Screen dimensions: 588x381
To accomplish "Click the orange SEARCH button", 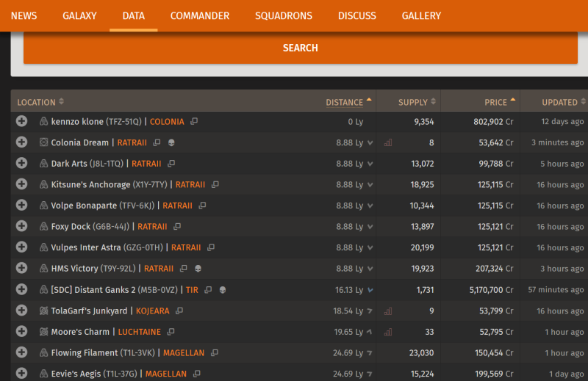I will [301, 48].
